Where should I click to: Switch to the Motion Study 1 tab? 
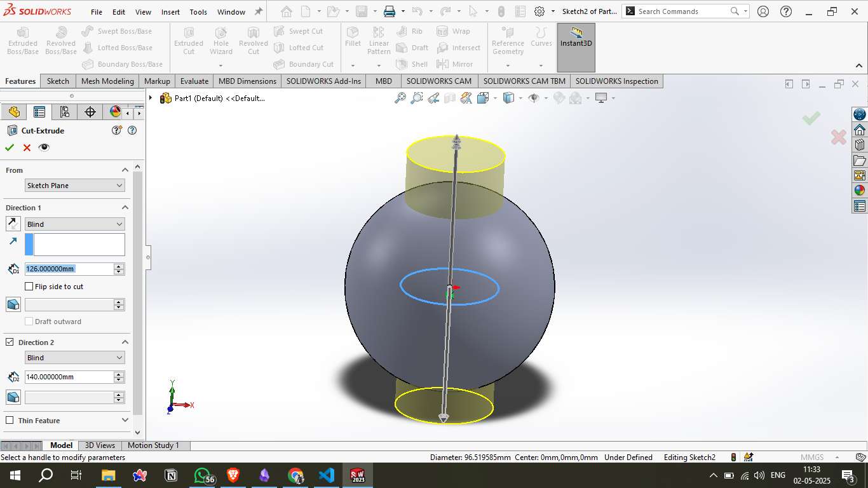pos(153,445)
